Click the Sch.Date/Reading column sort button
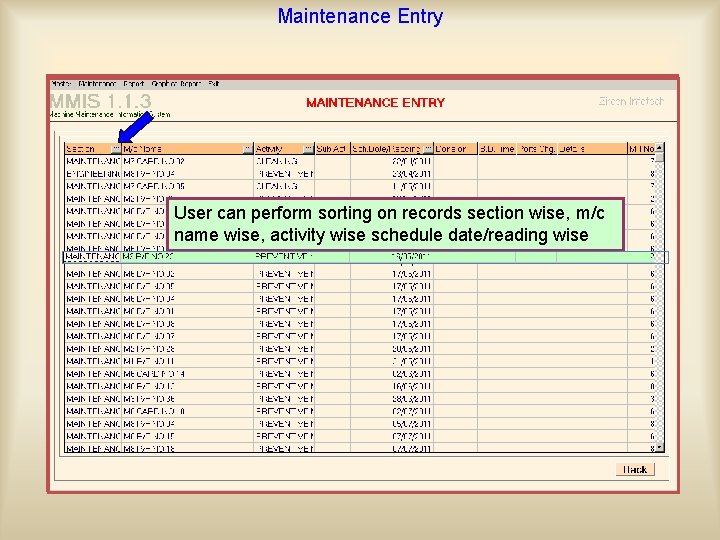The width and height of the screenshot is (720, 540). point(428,149)
